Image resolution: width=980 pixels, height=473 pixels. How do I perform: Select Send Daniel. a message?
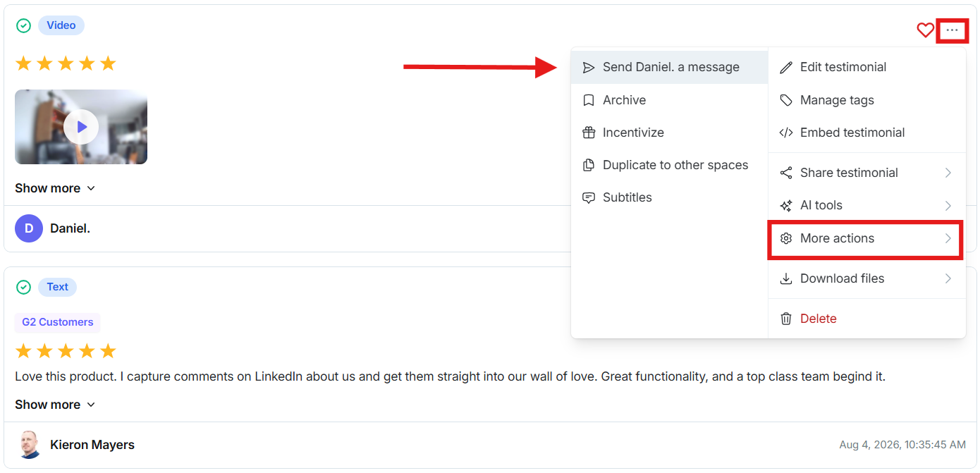coord(669,67)
